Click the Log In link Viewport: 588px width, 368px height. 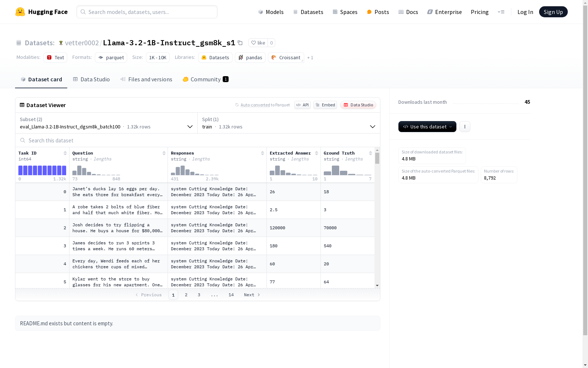pos(525,12)
